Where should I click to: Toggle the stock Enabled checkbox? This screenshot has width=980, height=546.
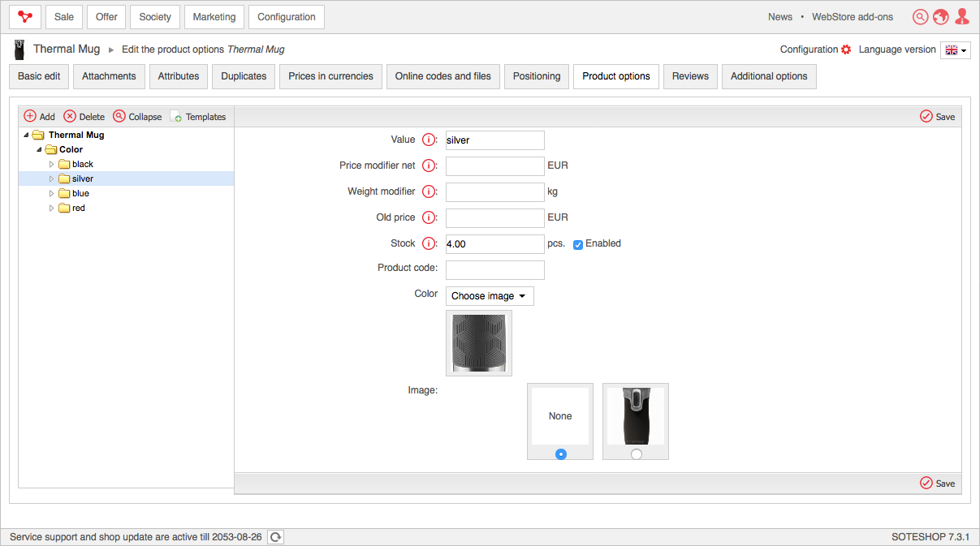pyautogui.click(x=578, y=244)
